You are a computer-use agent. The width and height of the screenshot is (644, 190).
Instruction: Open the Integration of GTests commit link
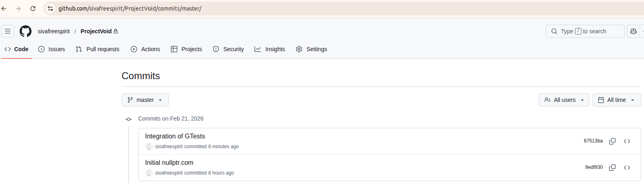click(175, 136)
